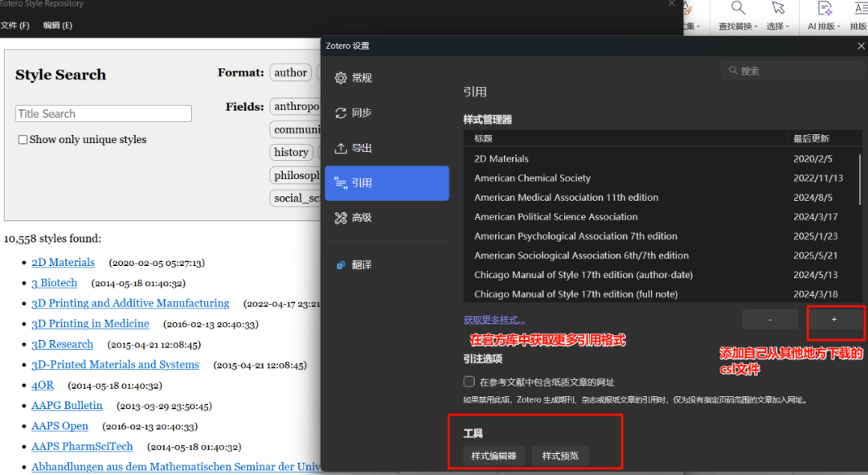Open the 'Abhandlungen aus dem Mathematischen Seminar' link
Viewport: 868px width, 475px height.
pos(175,467)
